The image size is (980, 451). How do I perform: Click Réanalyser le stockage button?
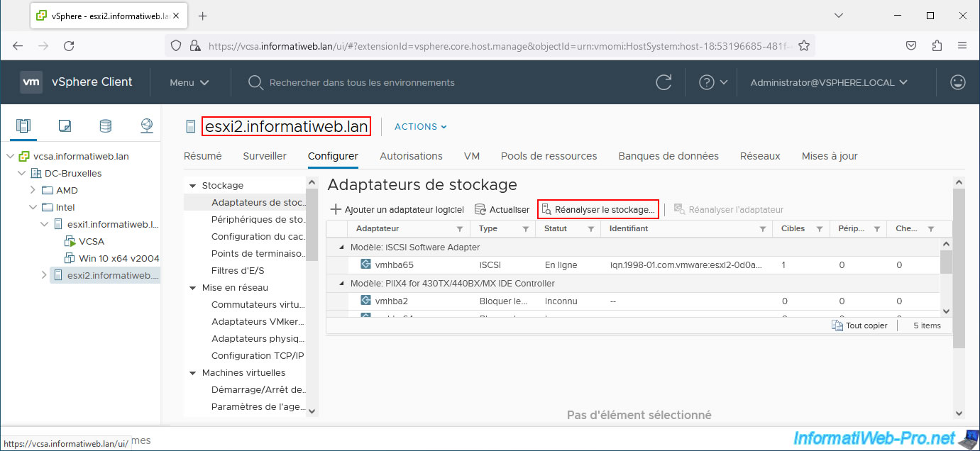(598, 209)
